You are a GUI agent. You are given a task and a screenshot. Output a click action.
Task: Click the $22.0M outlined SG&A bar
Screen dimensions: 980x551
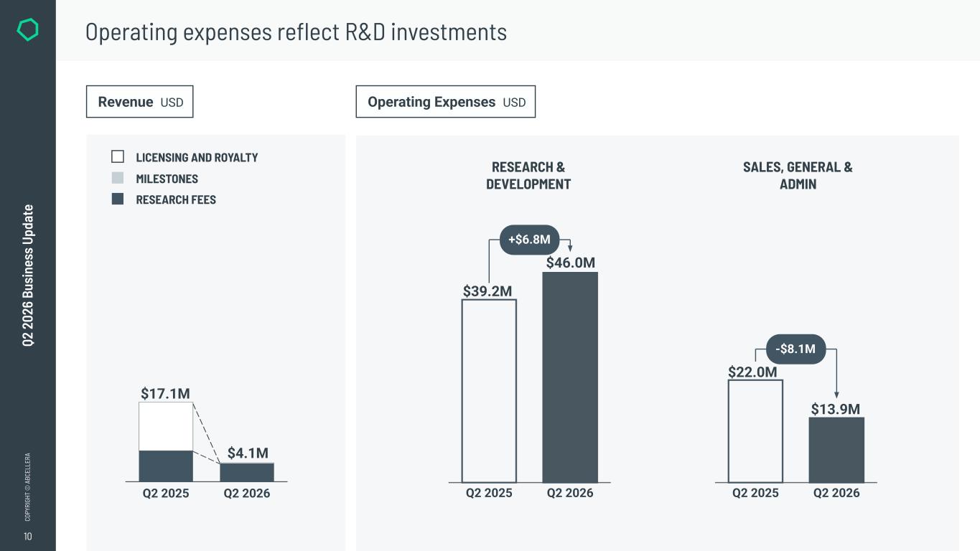(755, 431)
